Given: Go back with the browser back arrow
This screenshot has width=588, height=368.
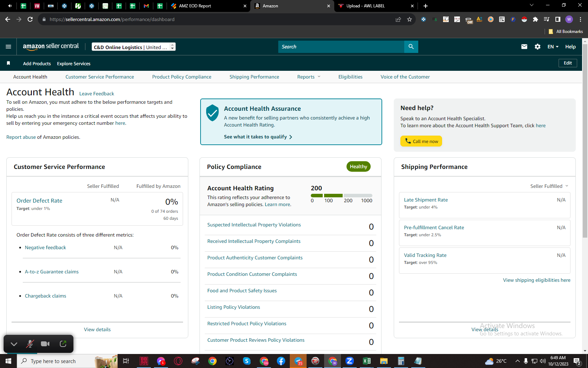Looking at the screenshot, I should (8, 19).
